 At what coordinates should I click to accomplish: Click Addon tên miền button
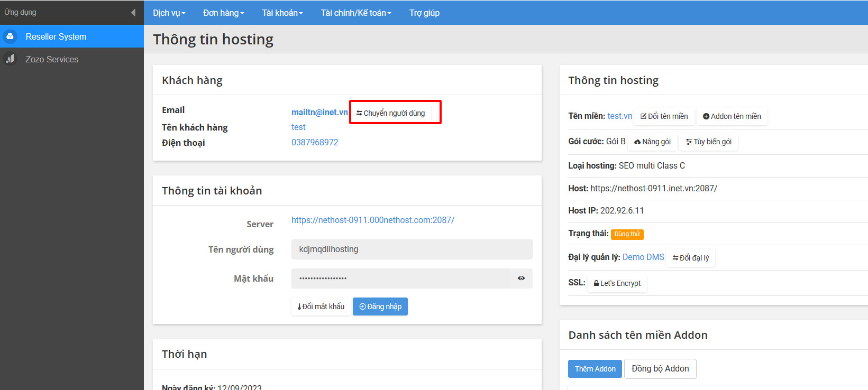732,116
